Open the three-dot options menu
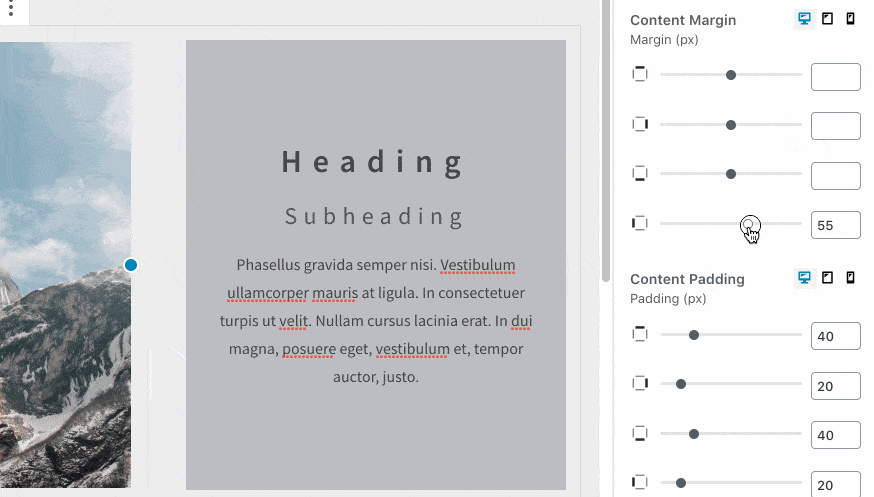This screenshot has height=497, width=874. pos(11,8)
